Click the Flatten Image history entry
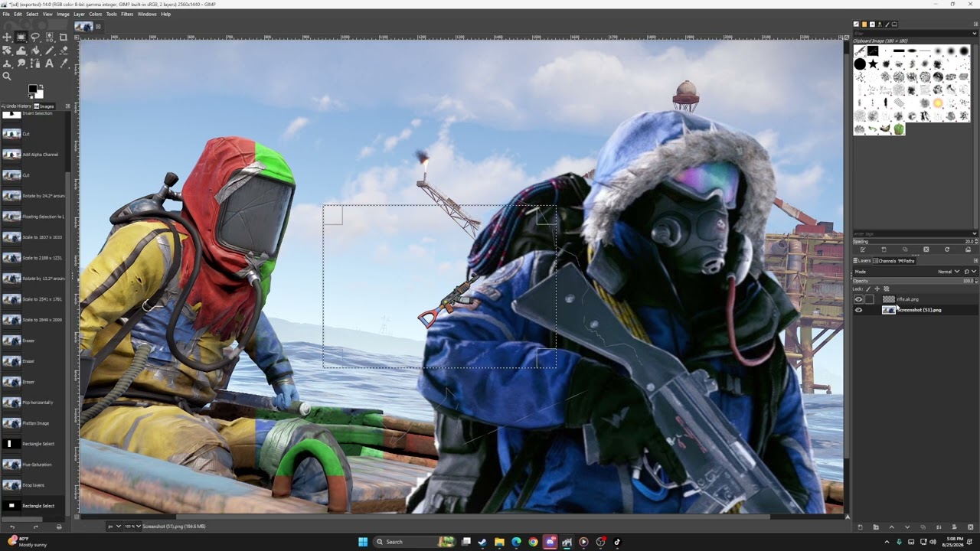 (x=35, y=423)
